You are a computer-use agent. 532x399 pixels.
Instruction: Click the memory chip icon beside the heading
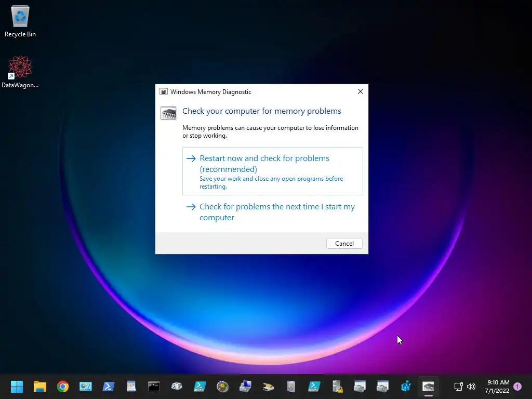pos(168,113)
